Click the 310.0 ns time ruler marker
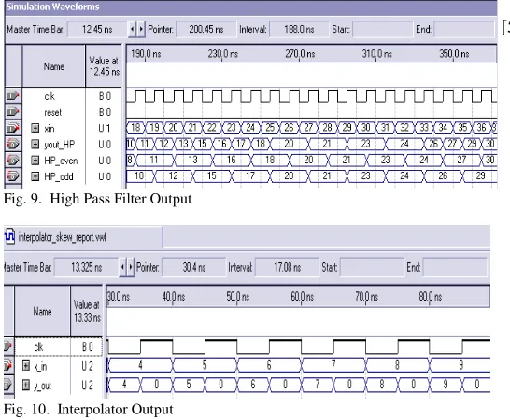 377,53
